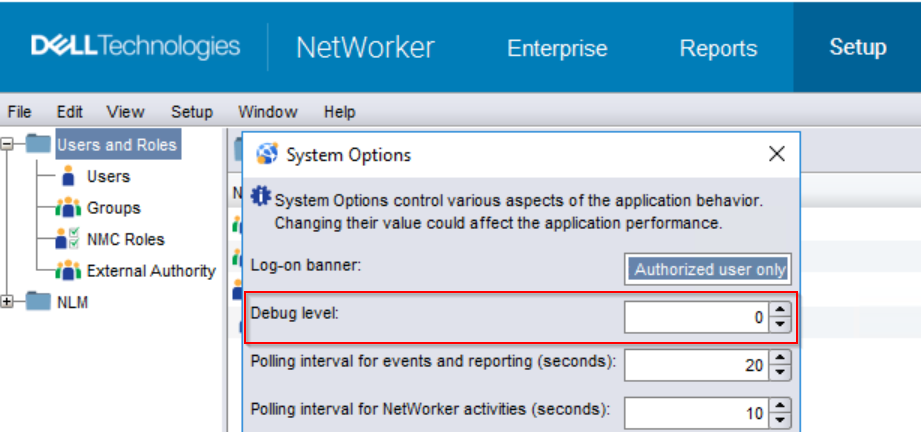Image resolution: width=921 pixels, height=432 pixels.
Task: Click the Log-on banner text field
Action: pyautogui.click(x=709, y=269)
